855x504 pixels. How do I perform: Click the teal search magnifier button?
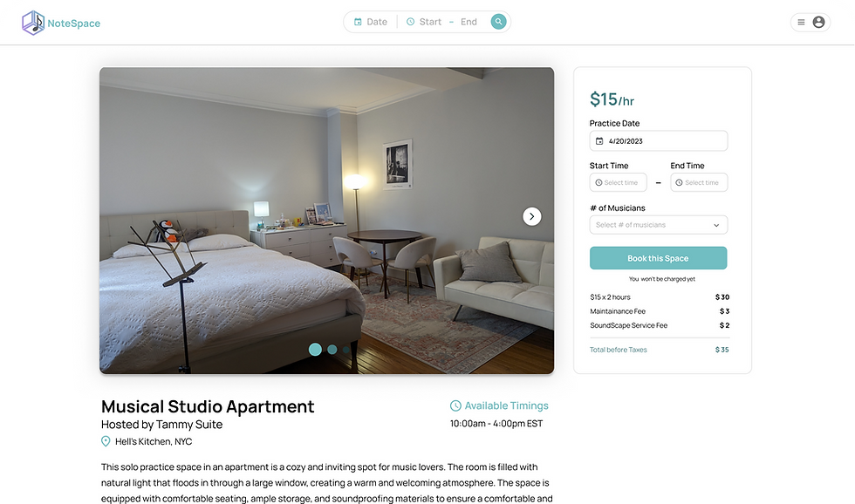498,22
